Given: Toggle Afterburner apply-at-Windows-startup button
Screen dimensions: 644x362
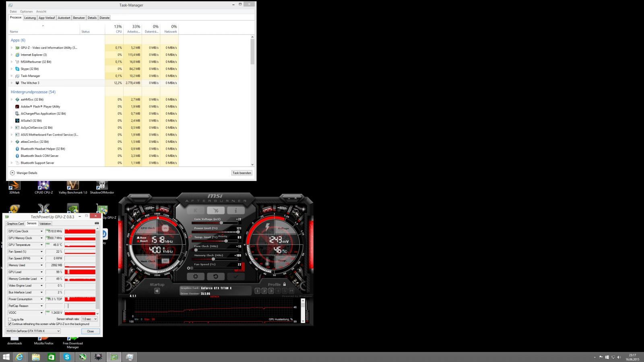Looking at the screenshot, I should point(157,291).
